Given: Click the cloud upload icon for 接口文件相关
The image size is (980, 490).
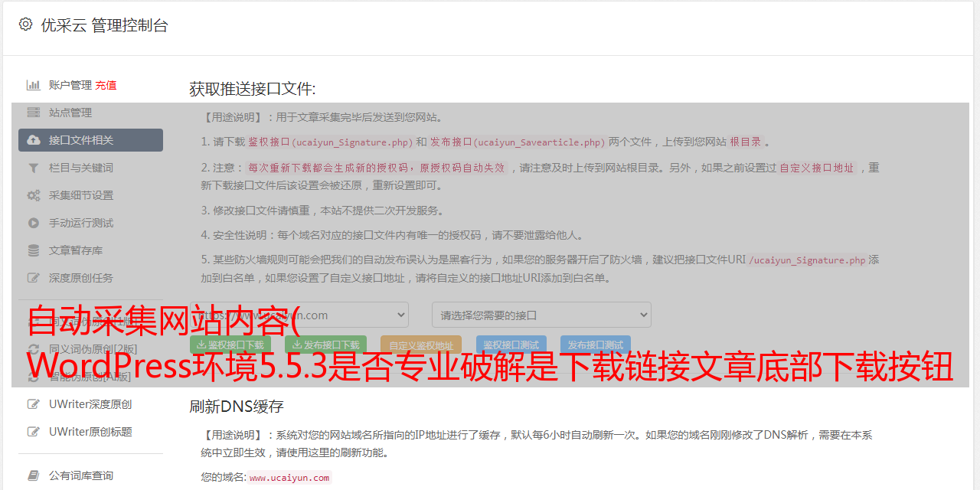Looking at the screenshot, I should [34, 140].
